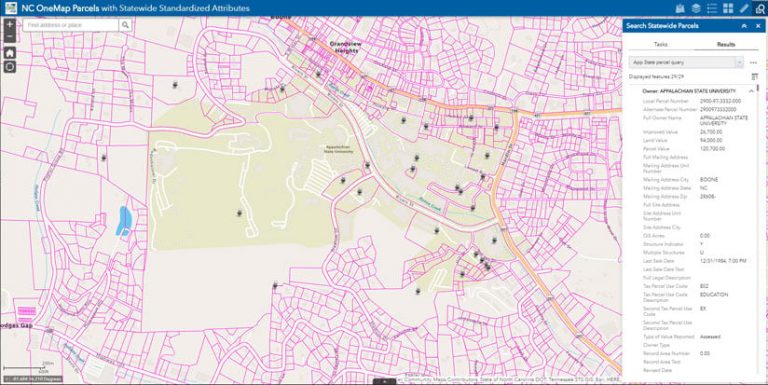The image size is (768, 385).
Task: Collapse the Owner Appalachian State University result
Action: pos(751,91)
